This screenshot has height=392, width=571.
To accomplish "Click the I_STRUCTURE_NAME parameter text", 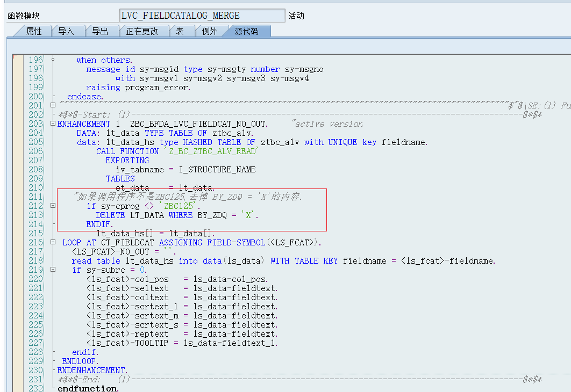I will [x=217, y=170].
